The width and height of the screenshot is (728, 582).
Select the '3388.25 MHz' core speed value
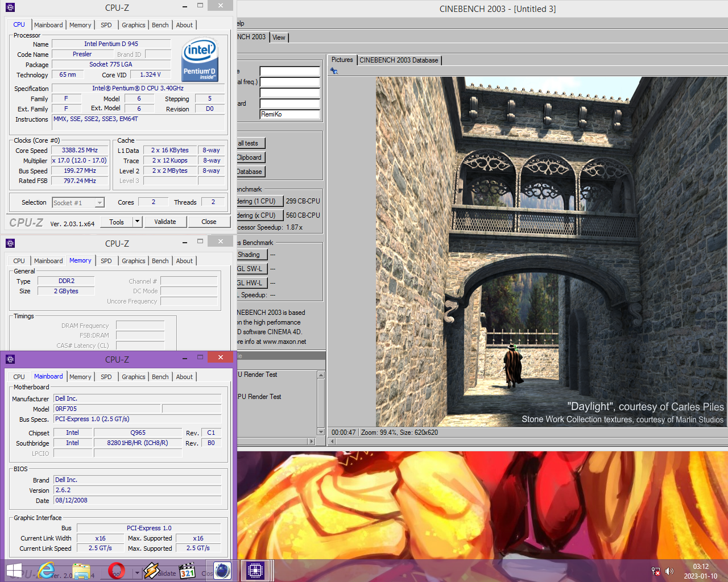80,151
